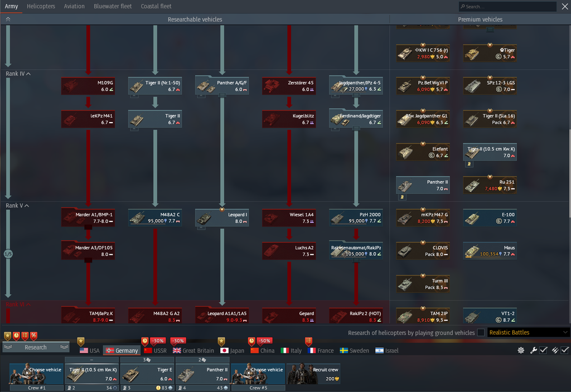Select the Sweden nation tab
The image size is (571, 392).
[354, 351]
